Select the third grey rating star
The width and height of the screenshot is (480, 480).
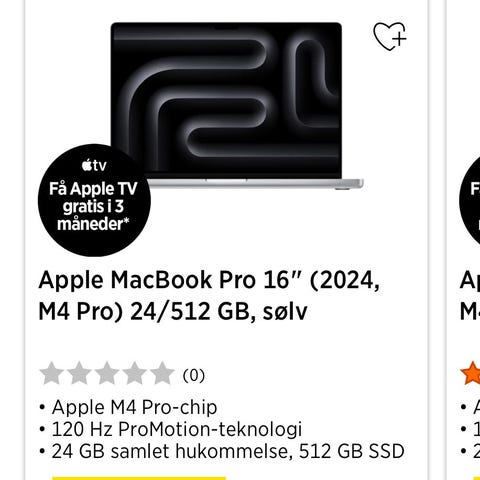107,373
